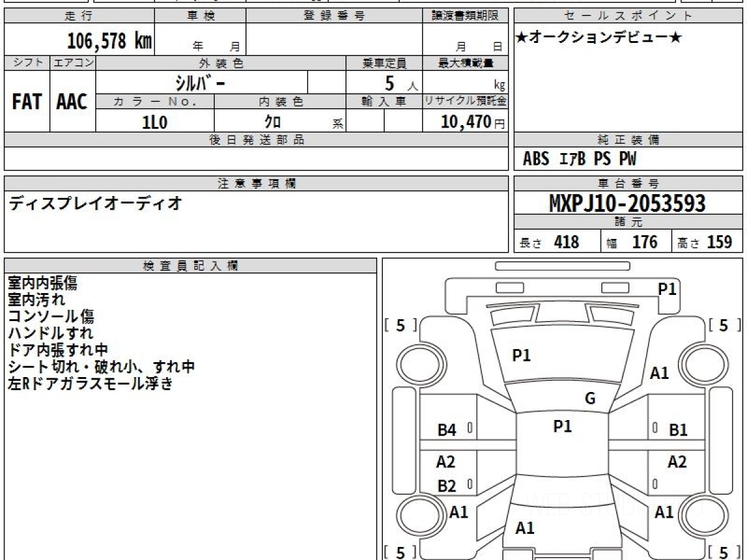Click the 内装色 header cell
Image resolution: width=747 pixels, height=560 pixels.
pyautogui.click(x=280, y=102)
